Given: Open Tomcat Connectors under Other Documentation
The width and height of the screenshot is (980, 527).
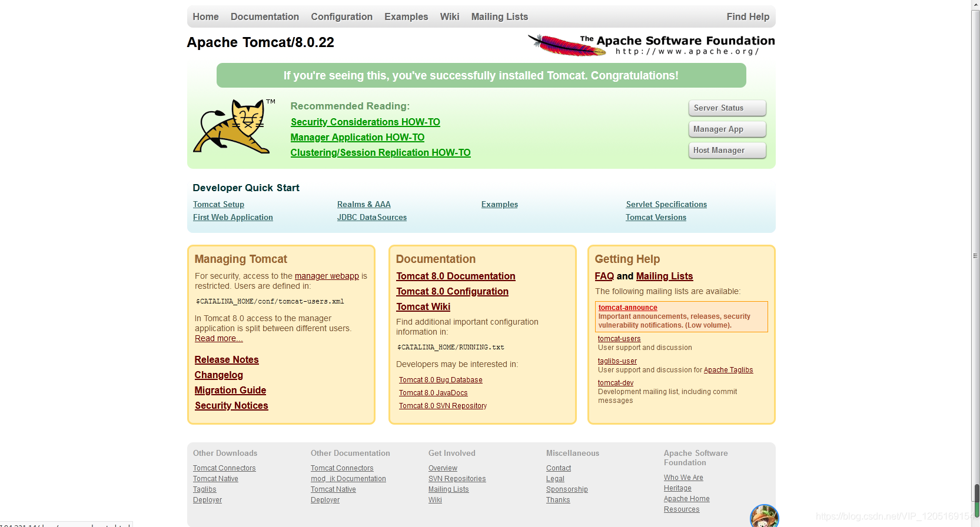Looking at the screenshot, I should point(342,468).
